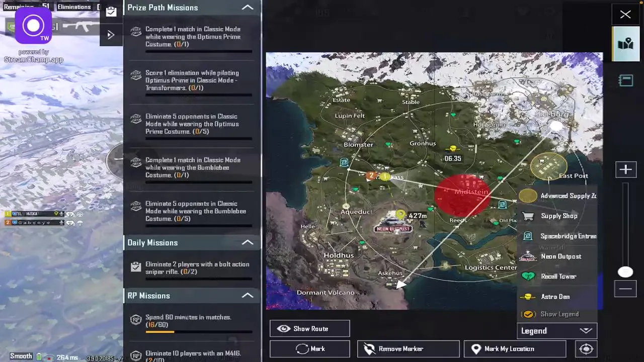The width and height of the screenshot is (644, 362).
Task: Select the map view tab icon
Action: 625,44
